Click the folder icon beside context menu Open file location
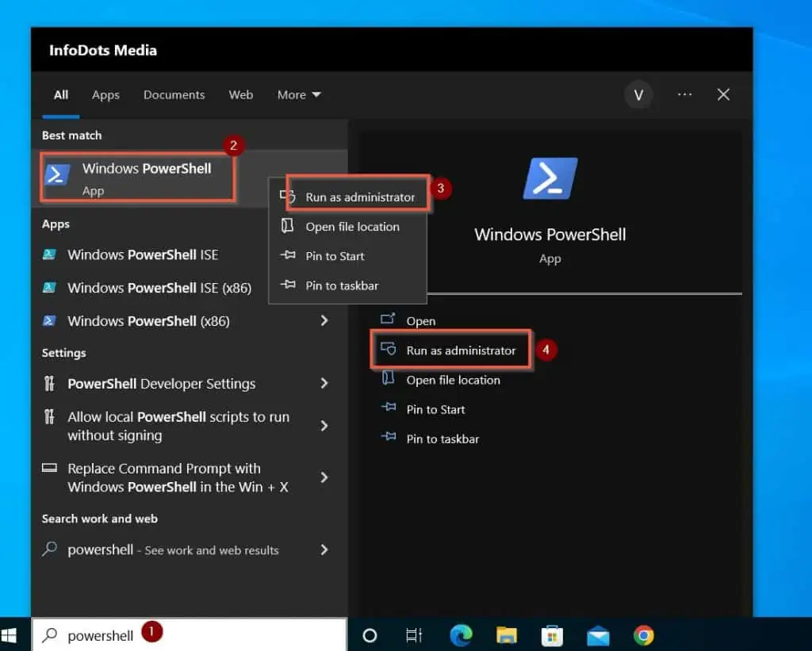Image resolution: width=812 pixels, height=651 pixels. (287, 226)
